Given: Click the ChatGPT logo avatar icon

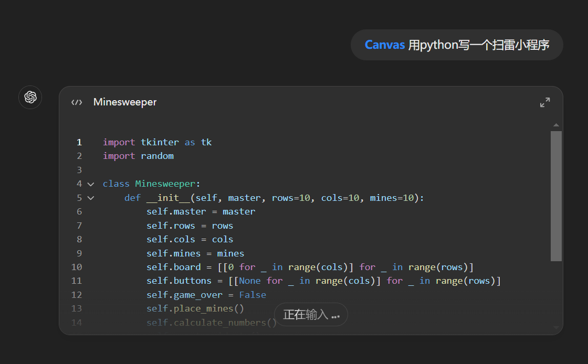Looking at the screenshot, I should pyautogui.click(x=30, y=98).
